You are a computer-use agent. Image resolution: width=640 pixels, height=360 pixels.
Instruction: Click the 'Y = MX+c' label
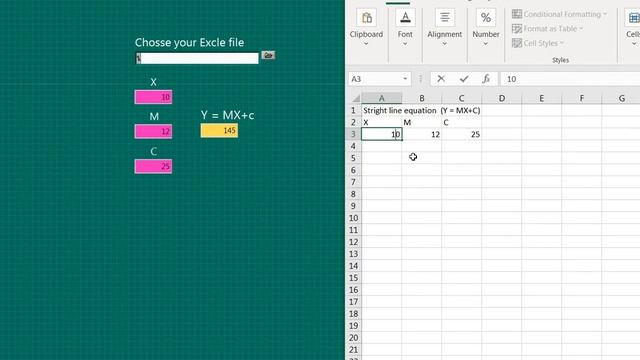(x=227, y=115)
